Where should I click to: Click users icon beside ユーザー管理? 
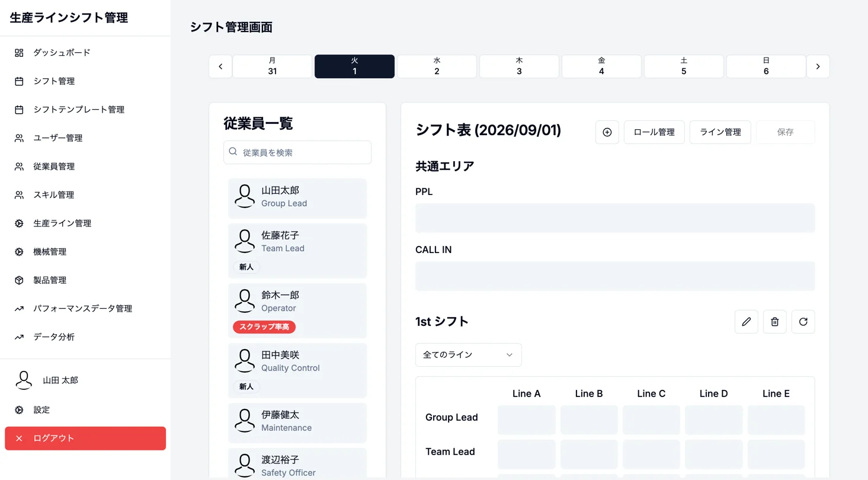[x=19, y=138]
